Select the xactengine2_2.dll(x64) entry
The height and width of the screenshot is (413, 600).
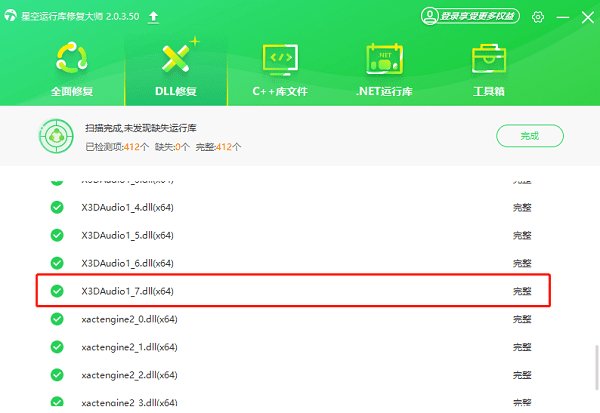point(129,375)
